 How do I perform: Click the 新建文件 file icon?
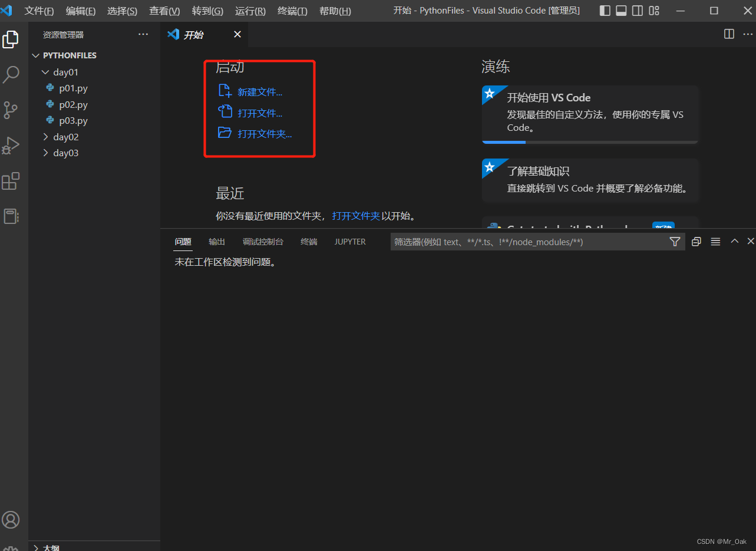tap(225, 91)
